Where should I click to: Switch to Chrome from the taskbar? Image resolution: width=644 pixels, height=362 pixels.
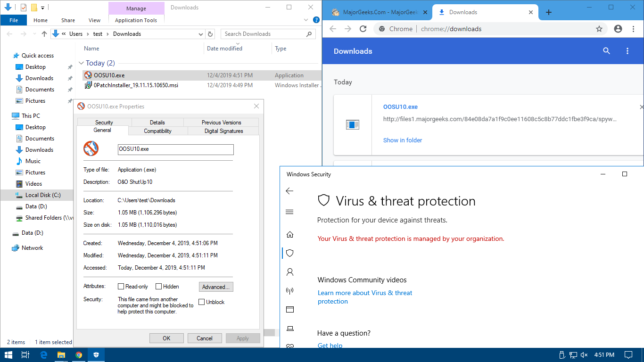point(79,355)
